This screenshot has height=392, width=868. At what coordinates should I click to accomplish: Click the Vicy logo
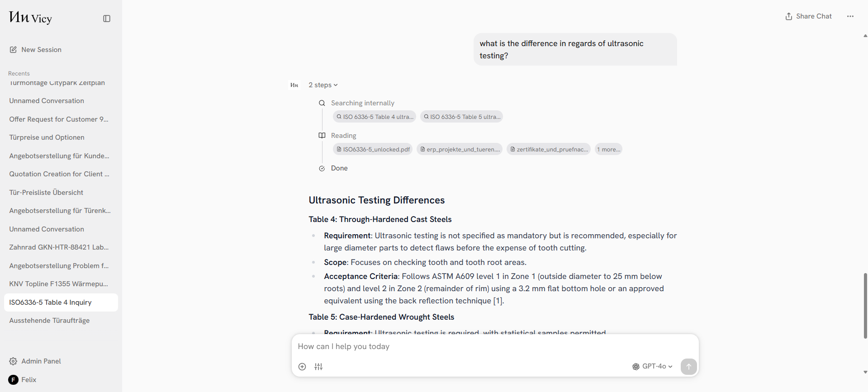[x=30, y=18]
